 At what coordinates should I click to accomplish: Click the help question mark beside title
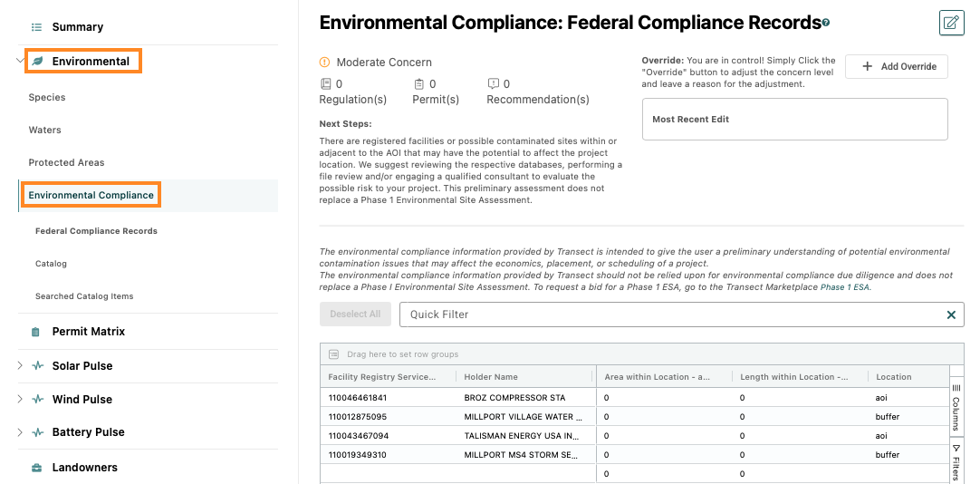[826, 23]
